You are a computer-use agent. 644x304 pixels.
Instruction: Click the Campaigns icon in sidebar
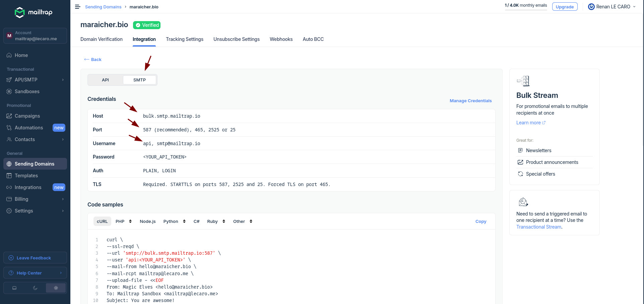[9, 116]
